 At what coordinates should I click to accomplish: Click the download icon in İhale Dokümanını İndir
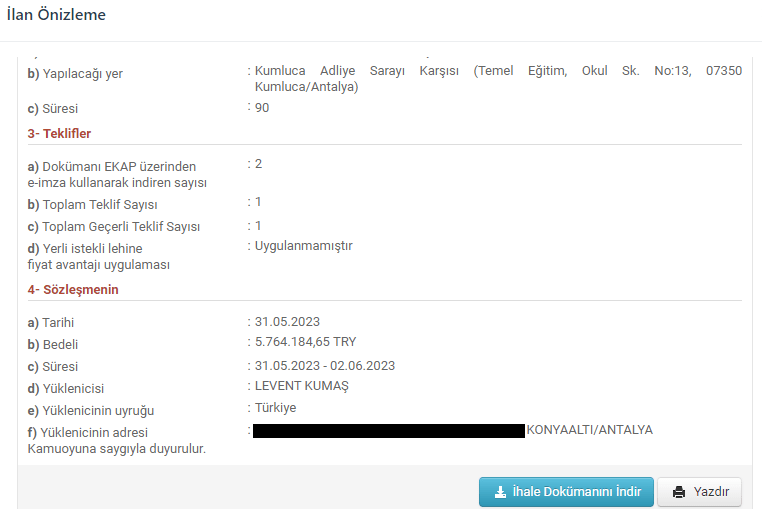500,492
